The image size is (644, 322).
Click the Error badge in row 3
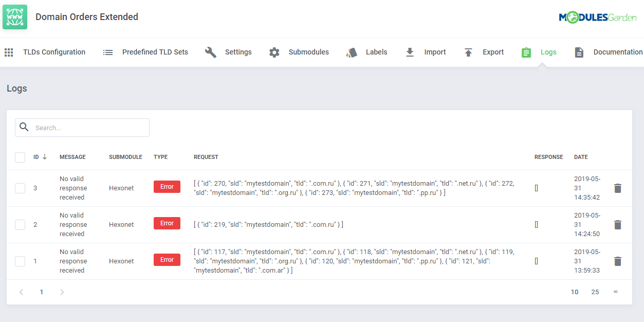click(167, 187)
